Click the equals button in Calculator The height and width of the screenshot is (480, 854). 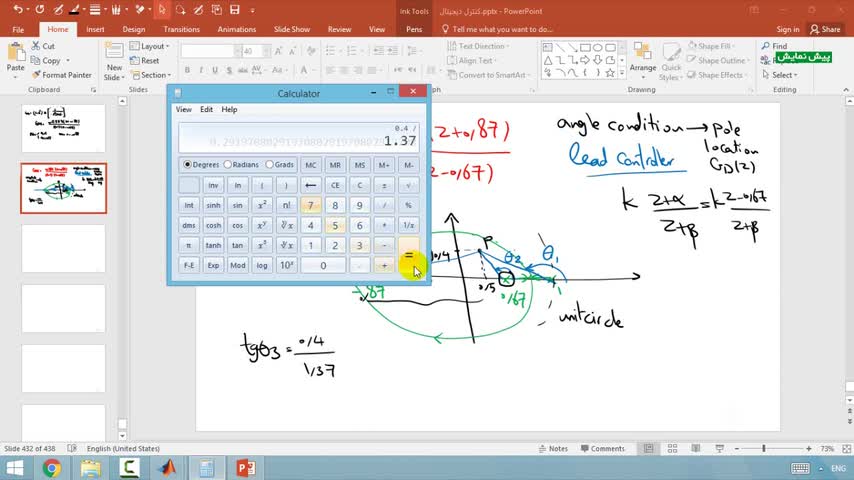tap(408, 255)
